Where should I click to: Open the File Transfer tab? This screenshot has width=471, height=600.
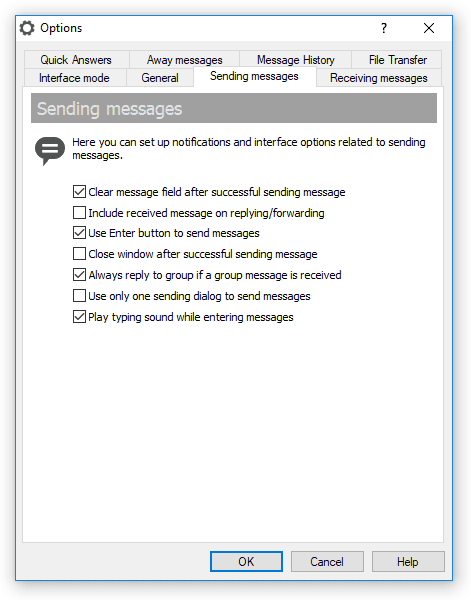point(397,60)
